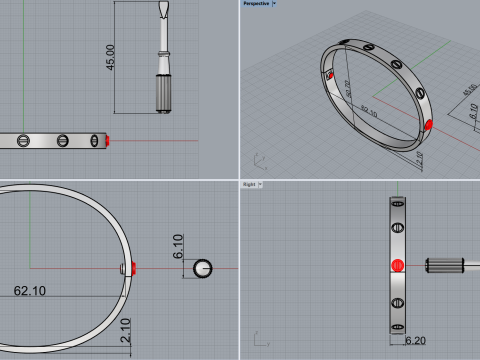Open the Right viewport dropdown arrow
The height and width of the screenshot is (360, 480).
coord(260,184)
